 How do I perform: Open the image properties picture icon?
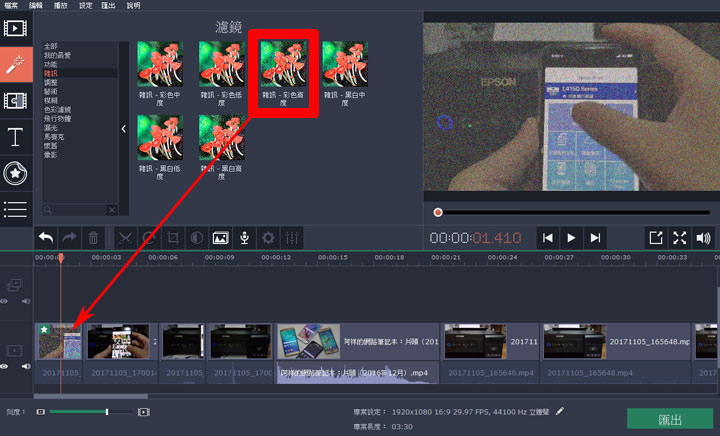click(220, 238)
